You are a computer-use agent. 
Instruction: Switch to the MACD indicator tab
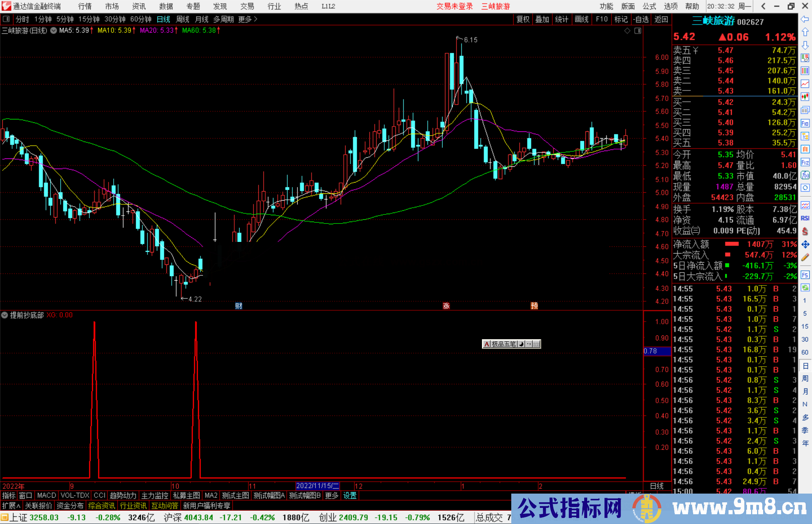click(47, 495)
